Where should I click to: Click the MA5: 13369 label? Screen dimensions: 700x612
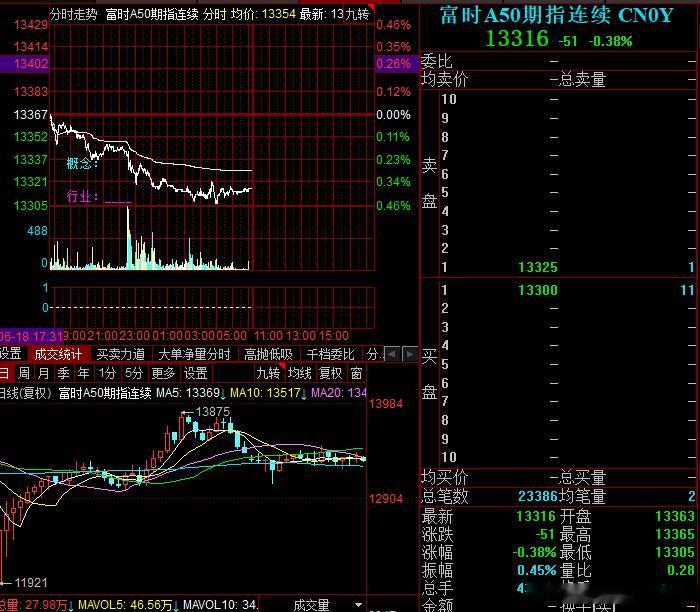coord(188,393)
